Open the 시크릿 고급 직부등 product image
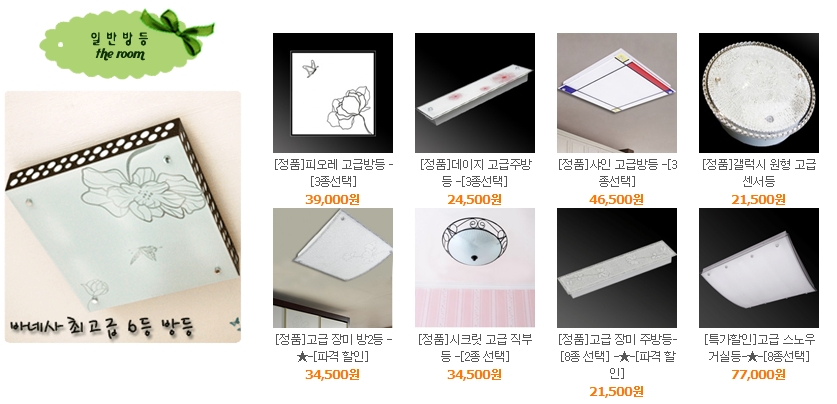The height and width of the screenshot is (404, 837). click(x=475, y=268)
